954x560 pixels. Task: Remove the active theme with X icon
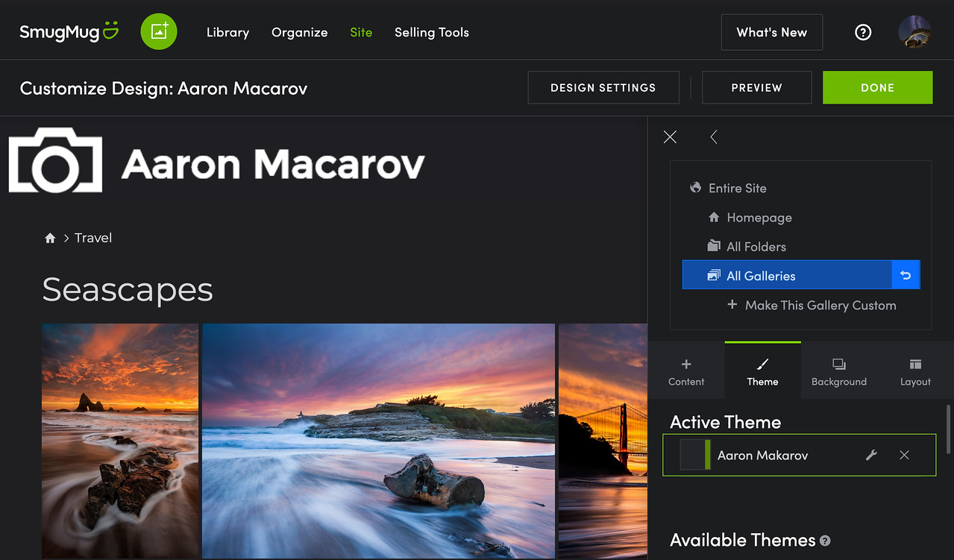pos(904,455)
